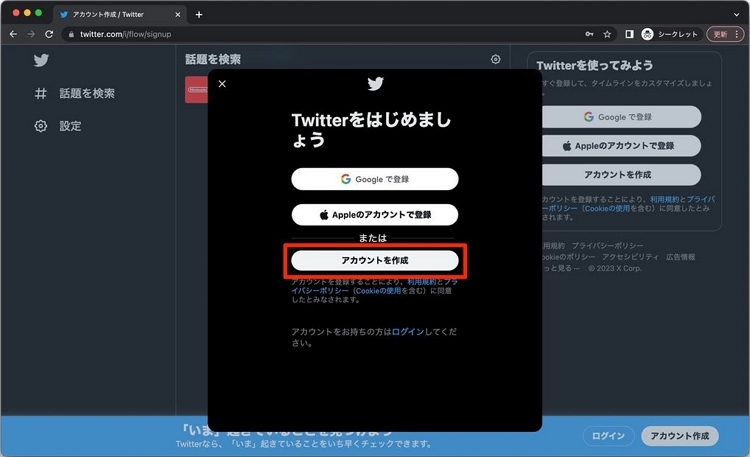Click the hashtag icon next to 話題を検索

pyautogui.click(x=41, y=93)
